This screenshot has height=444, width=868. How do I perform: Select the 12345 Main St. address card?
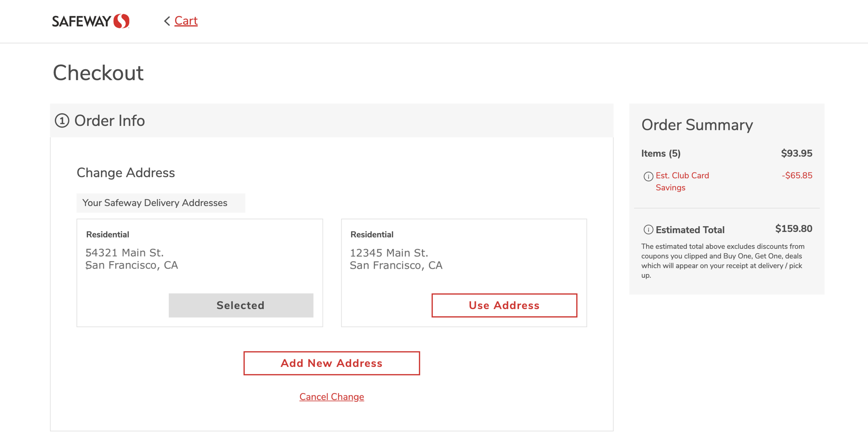coord(464,259)
